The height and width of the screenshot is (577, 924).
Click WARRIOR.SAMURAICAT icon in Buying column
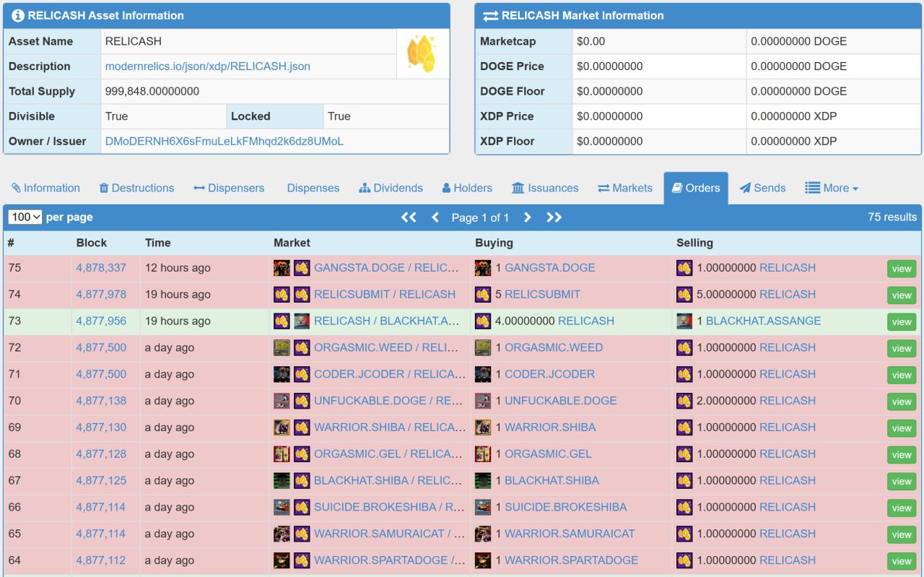pyautogui.click(x=483, y=534)
